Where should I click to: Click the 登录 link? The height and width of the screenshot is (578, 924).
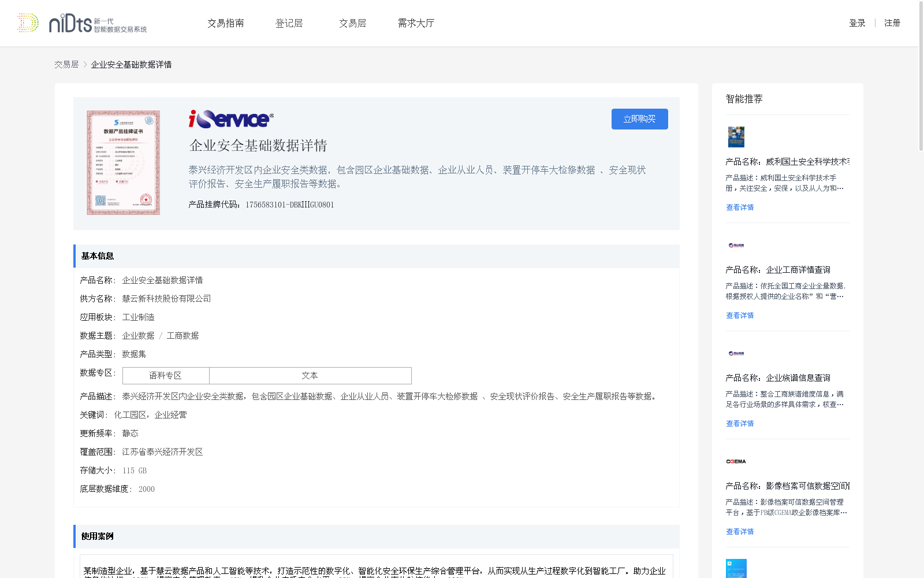[857, 23]
